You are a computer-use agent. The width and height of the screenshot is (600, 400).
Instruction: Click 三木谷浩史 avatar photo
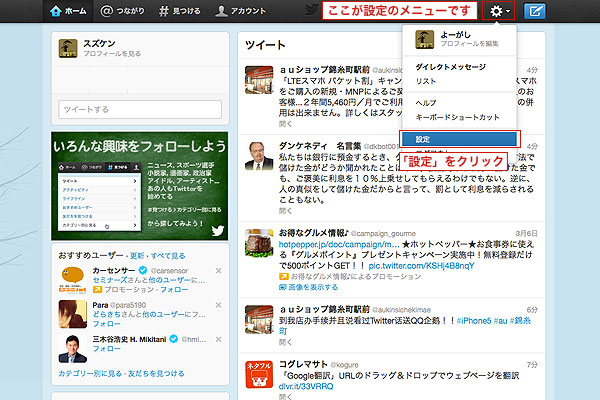point(73,349)
